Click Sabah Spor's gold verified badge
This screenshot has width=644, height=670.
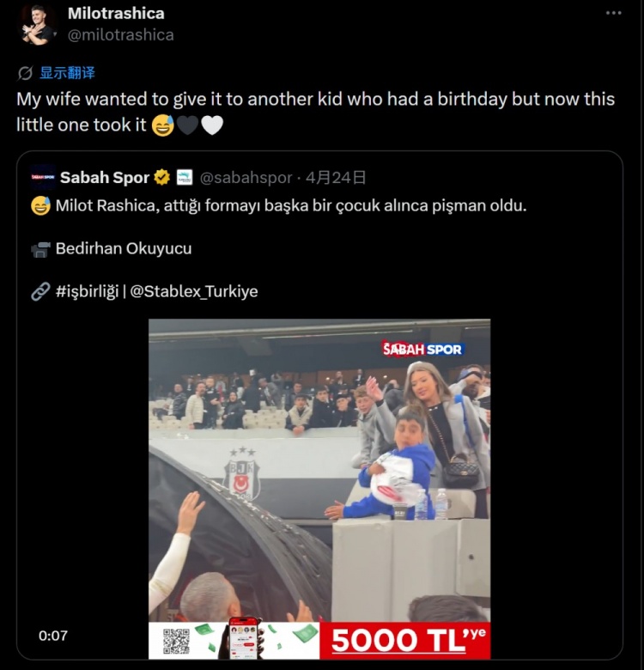[161, 178]
